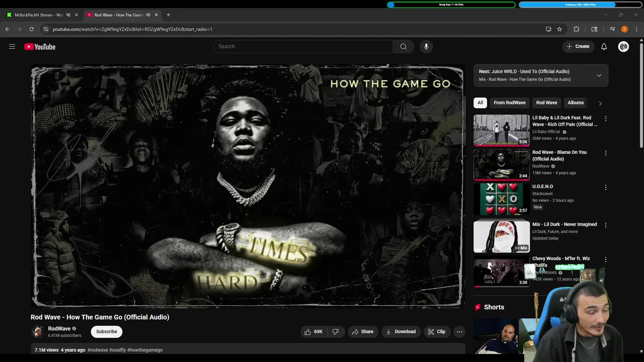Open title 'Mix - Lil Durk - Never Imagined'
Screen dimensions: 644x362
click(x=565, y=224)
